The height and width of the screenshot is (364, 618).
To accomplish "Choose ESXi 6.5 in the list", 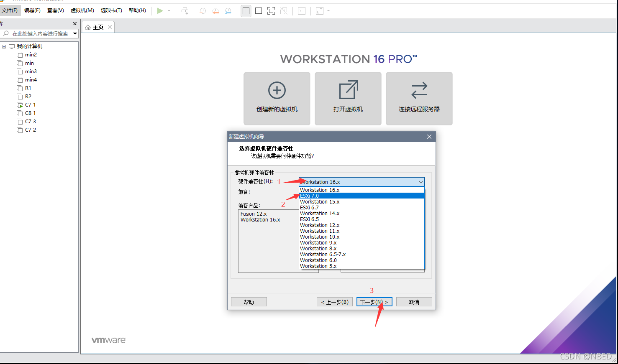I will click(362, 219).
